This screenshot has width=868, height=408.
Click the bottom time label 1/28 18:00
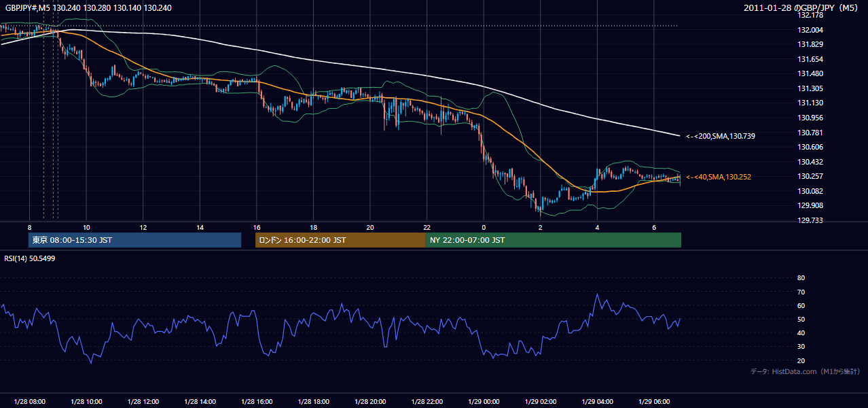coord(313,402)
